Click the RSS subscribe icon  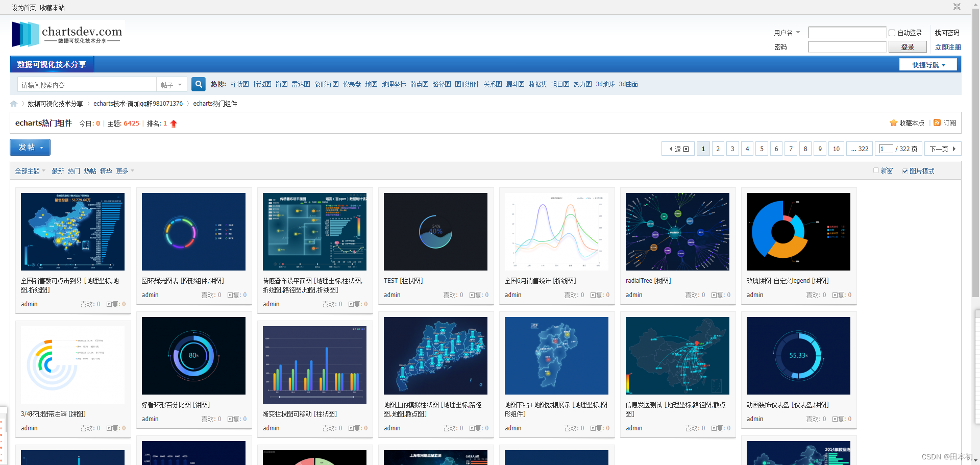(937, 123)
